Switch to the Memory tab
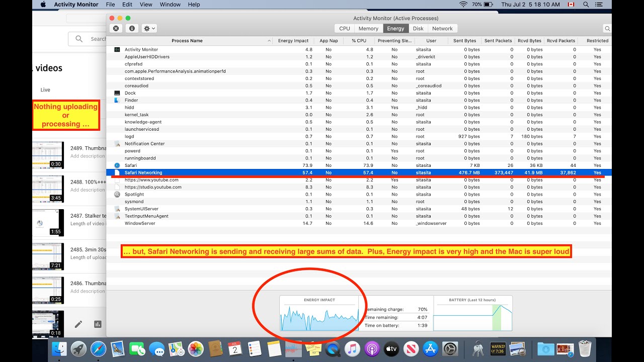644x362 pixels. coord(368,29)
